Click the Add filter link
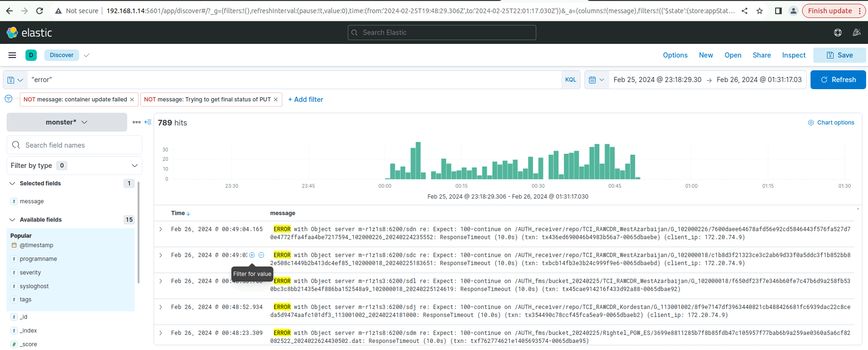The image size is (868, 350). (306, 100)
